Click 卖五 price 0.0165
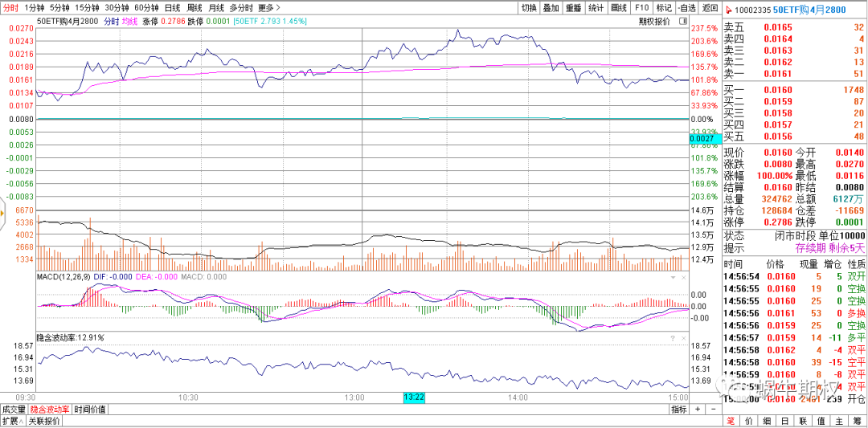868x428 pixels. click(x=778, y=27)
